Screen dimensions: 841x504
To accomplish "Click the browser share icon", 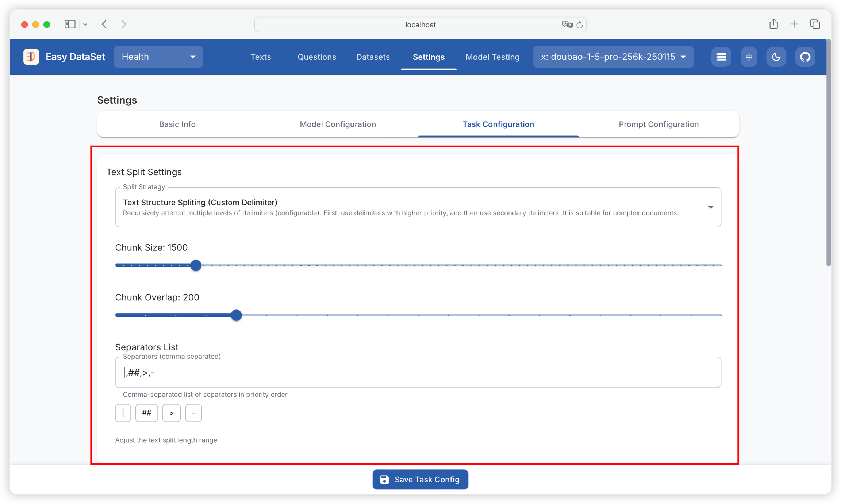I will click(x=773, y=24).
